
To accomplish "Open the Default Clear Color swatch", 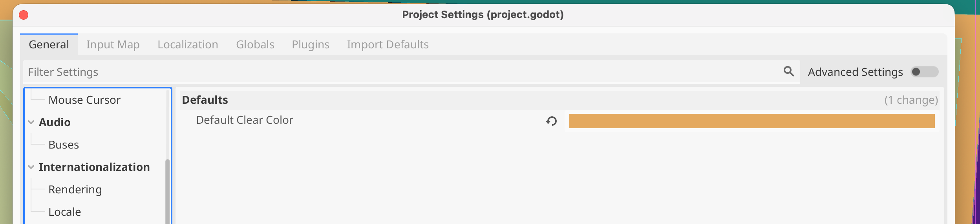I will pyautogui.click(x=751, y=121).
